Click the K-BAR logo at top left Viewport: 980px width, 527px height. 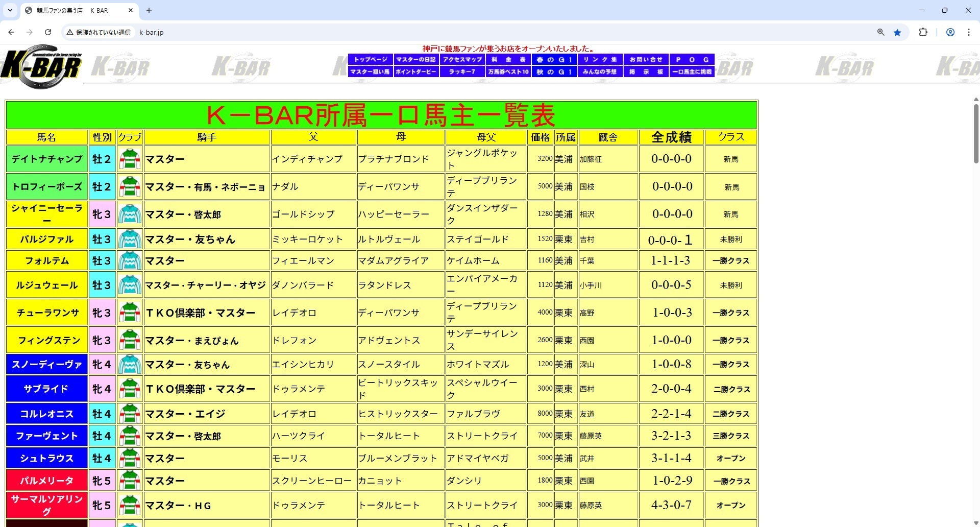coord(41,67)
